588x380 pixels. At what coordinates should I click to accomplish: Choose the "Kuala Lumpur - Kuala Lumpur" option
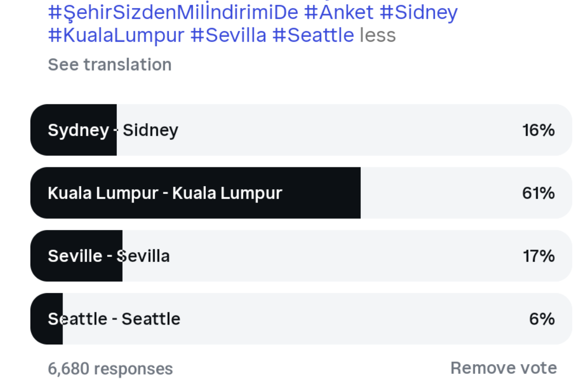click(x=165, y=193)
